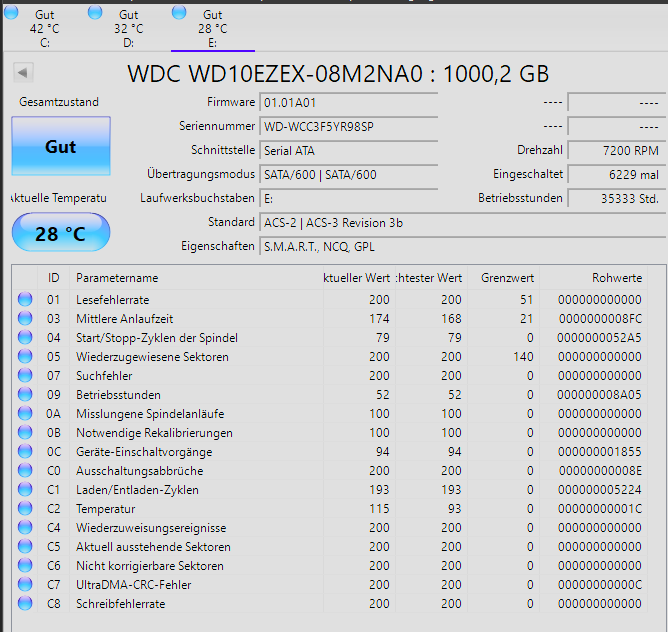The height and width of the screenshot is (632, 668).
Task: Click status orb for Laden/Entladen-Zyklen row
Action: point(25,489)
